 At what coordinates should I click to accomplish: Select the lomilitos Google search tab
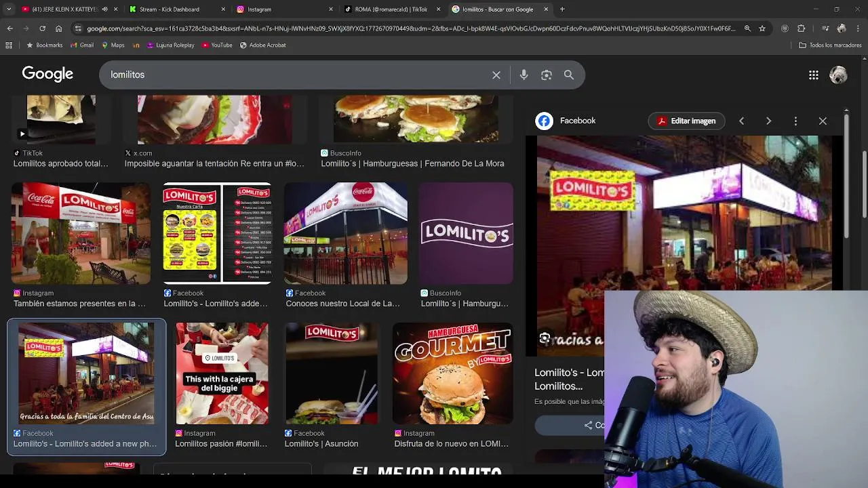point(497,9)
